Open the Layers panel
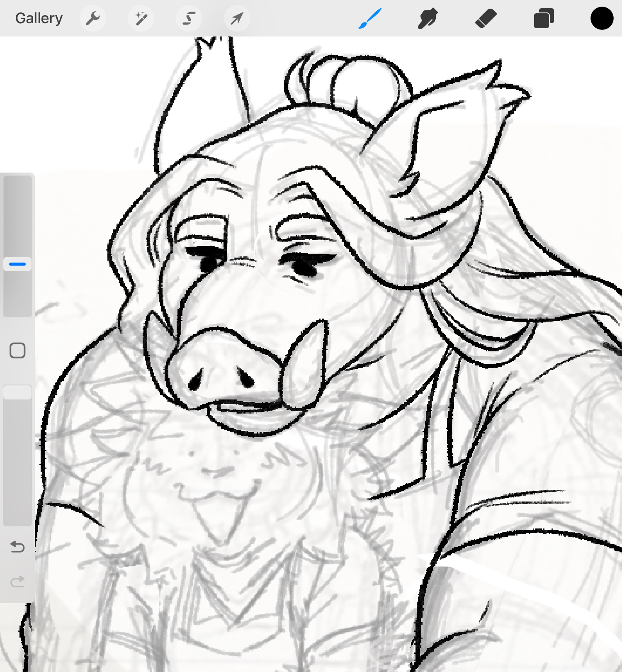 tap(544, 19)
